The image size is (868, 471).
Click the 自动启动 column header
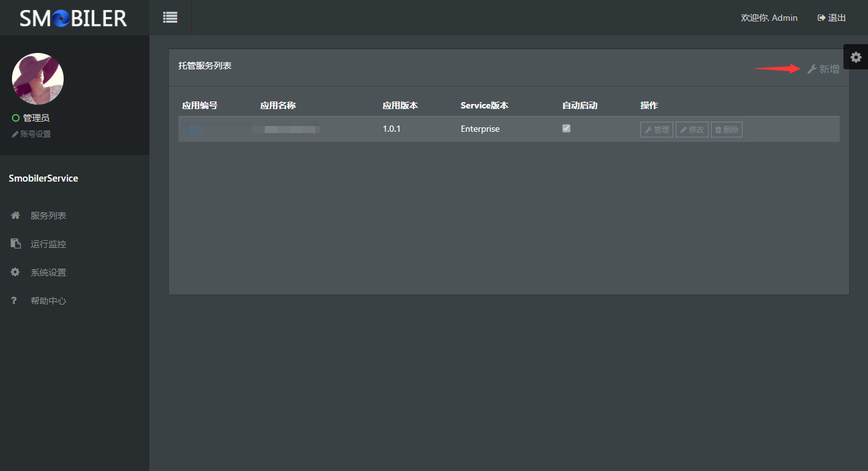tap(580, 105)
